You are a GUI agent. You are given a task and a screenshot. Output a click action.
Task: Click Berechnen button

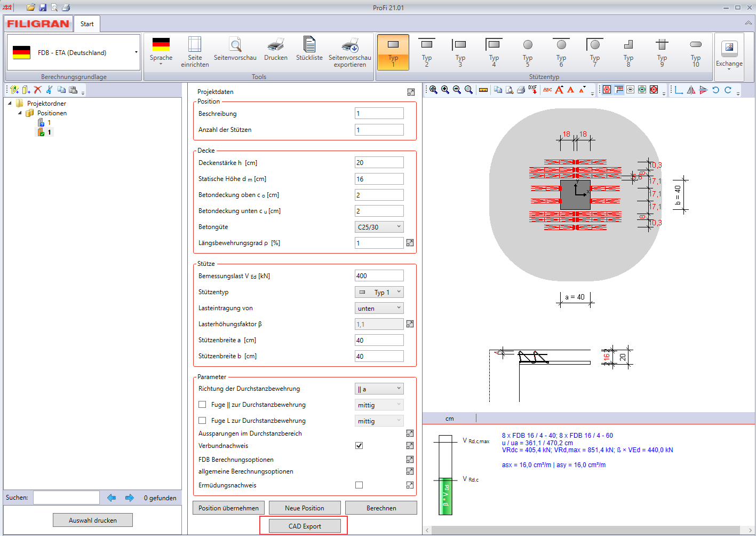[x=381, y=508]
